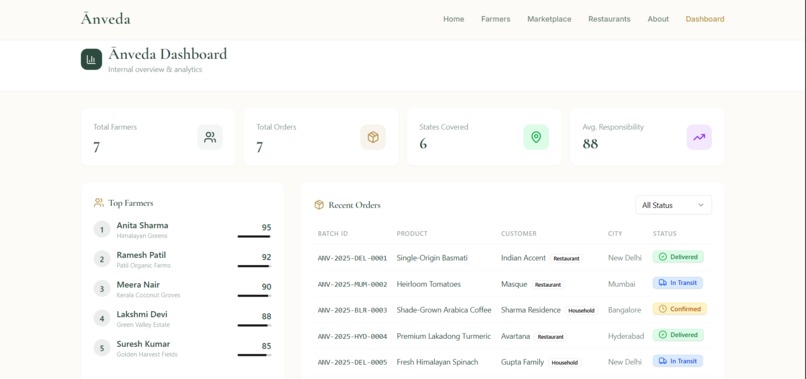
Task: Click the Ānveda Dashboard page heading
Action: point(168,54)
